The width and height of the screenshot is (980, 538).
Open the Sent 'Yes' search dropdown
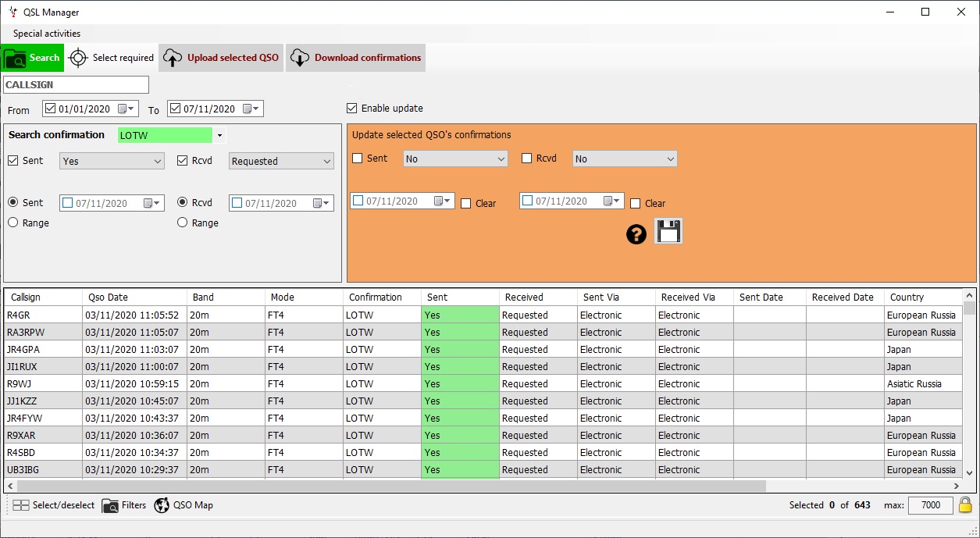pyautogui.click(x=112, y=161)
